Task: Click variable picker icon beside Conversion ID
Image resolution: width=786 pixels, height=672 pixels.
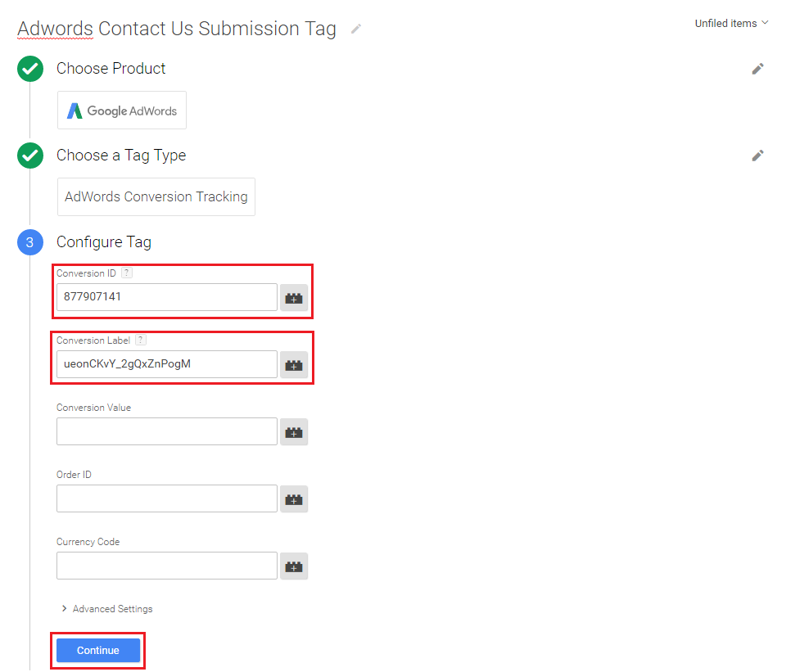Action: click(x=294, y=298)
